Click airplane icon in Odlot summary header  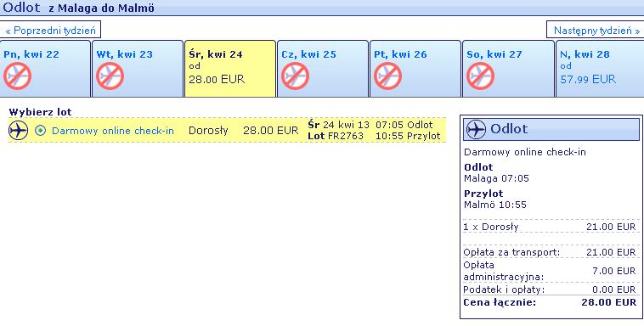[477, 130]
